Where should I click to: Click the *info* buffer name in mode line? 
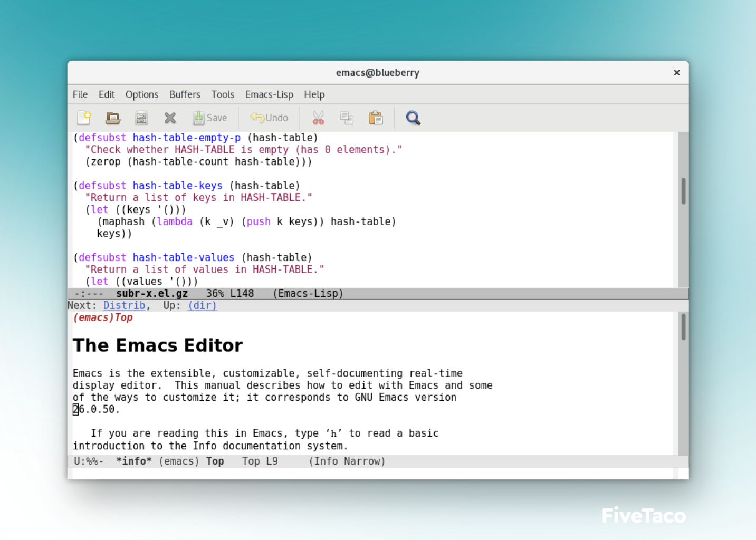coord(134,461)
